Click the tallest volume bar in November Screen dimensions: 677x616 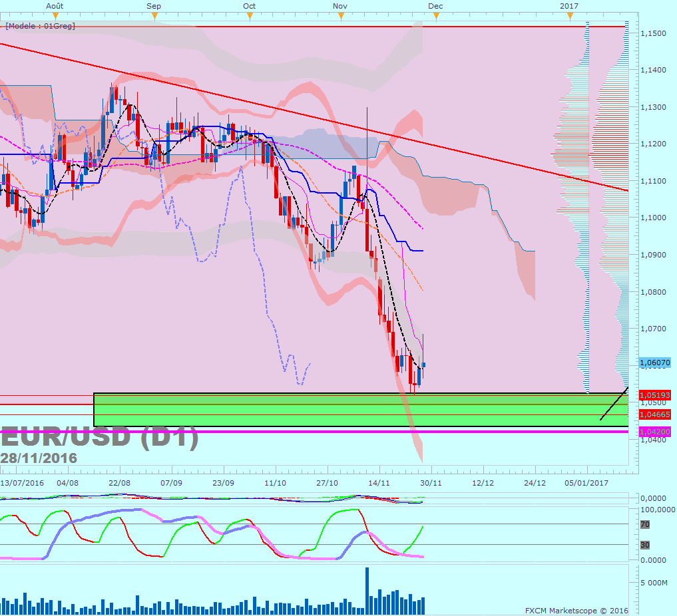click(x=367, y=591)
